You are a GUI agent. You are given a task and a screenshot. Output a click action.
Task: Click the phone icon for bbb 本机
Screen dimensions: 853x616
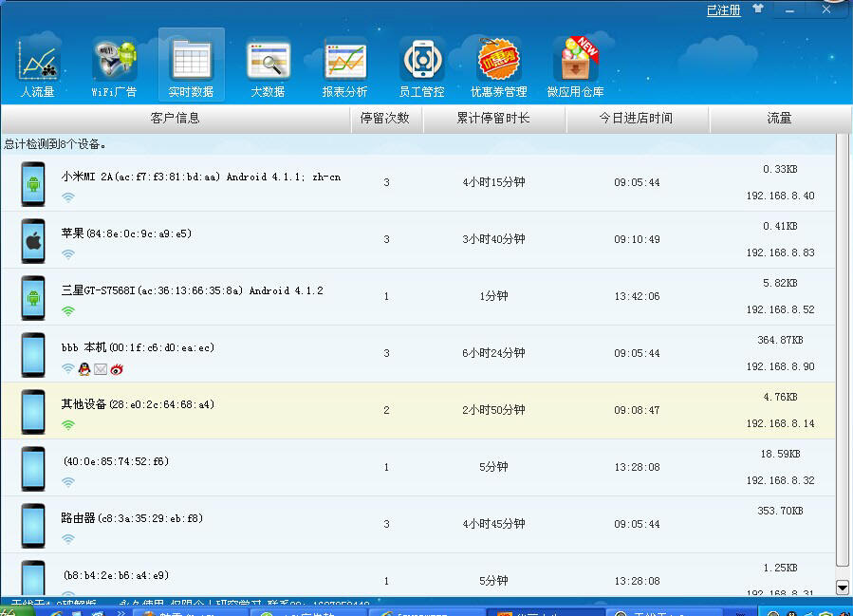pyautogui.click(x=33, y=355)
